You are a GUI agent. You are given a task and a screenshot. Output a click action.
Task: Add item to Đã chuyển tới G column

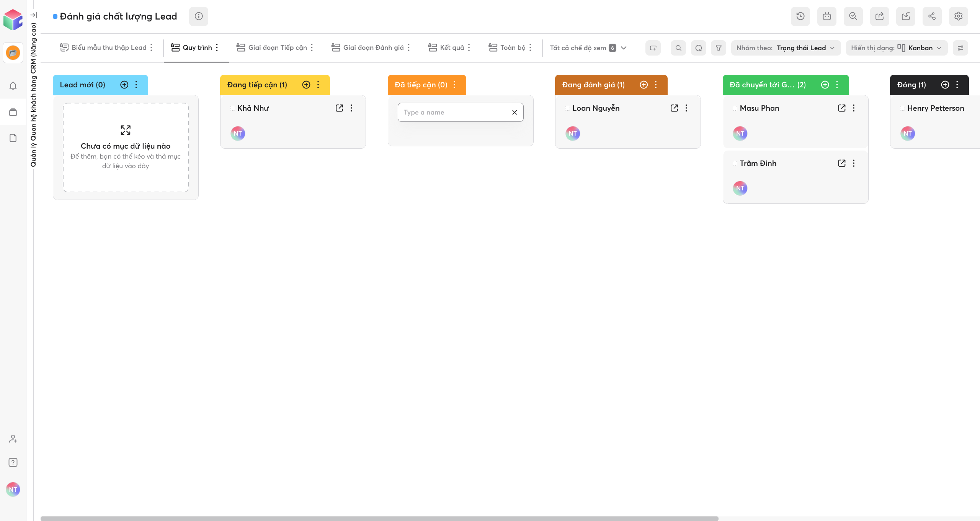pos(825,85)
